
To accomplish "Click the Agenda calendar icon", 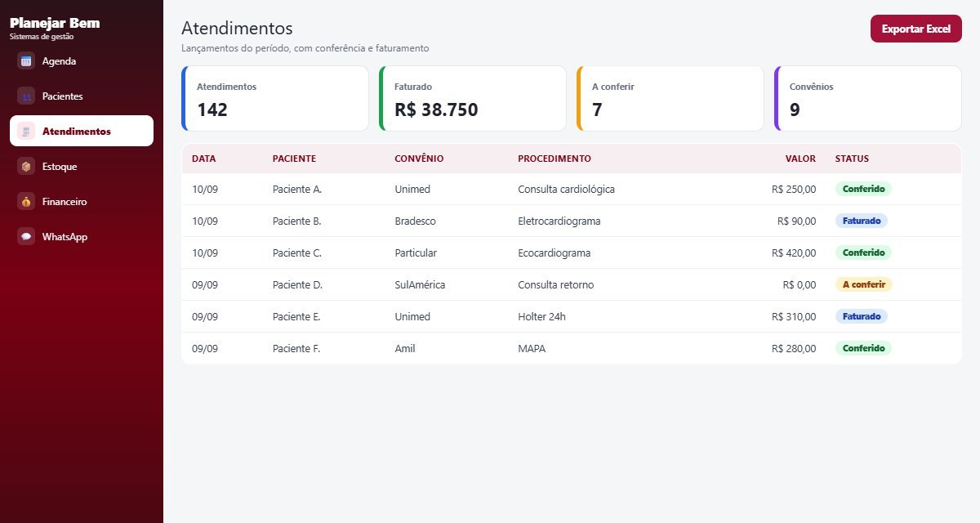I will (26, 60).
